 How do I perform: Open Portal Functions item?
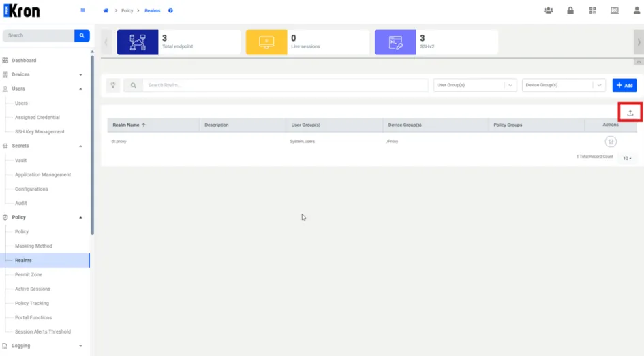[x=33, y=318]
